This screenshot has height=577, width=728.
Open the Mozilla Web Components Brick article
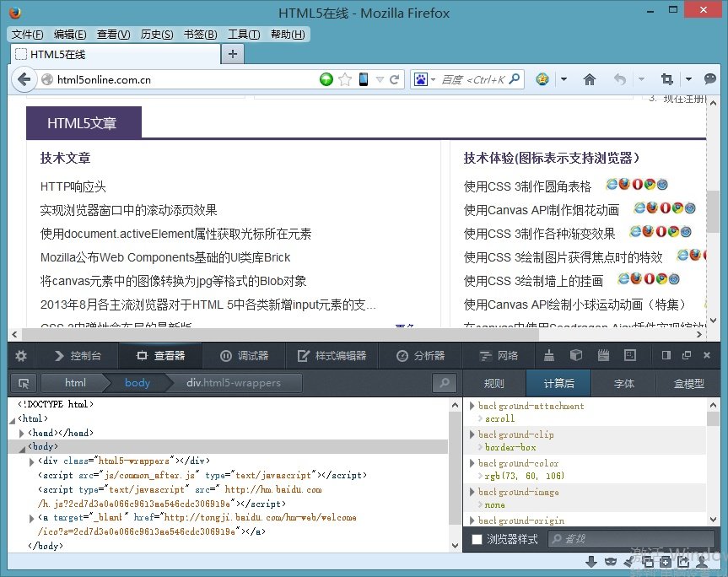(x=165, y=257)
